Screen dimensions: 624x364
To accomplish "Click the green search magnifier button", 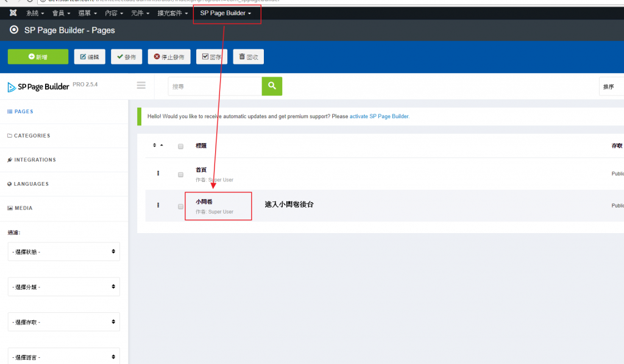I will point(272,86).
